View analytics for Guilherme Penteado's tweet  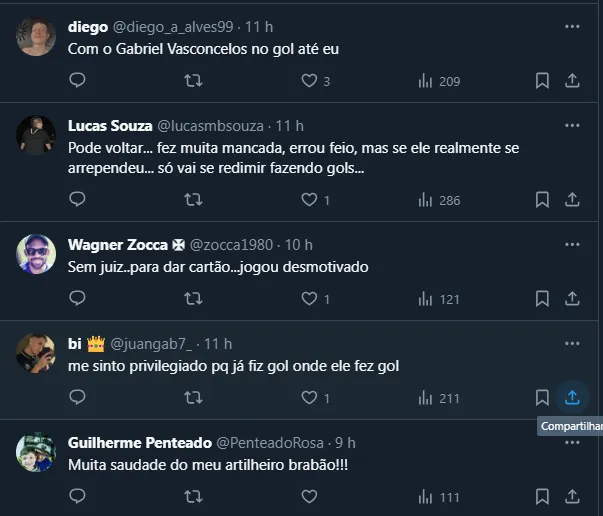click(x=438, y=496)
